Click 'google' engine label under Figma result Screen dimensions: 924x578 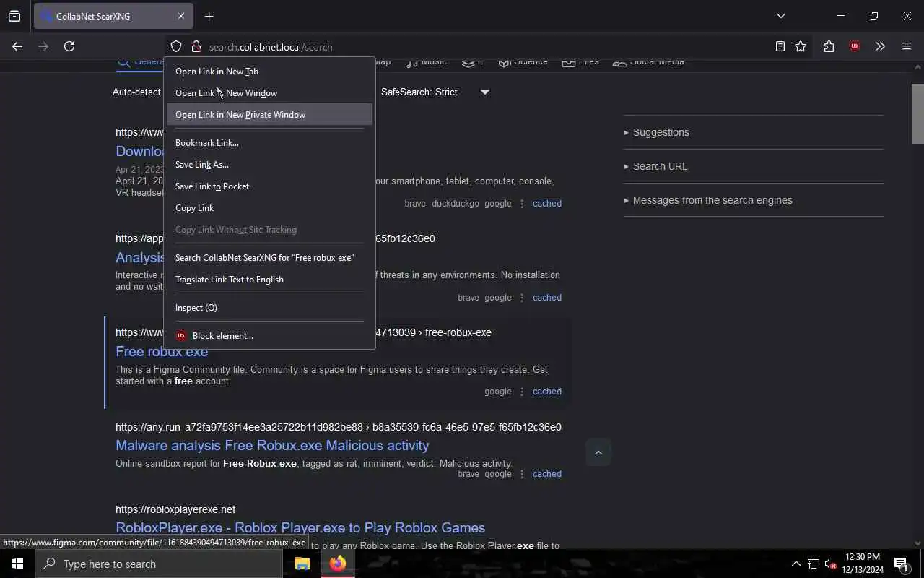coord(498,392)
